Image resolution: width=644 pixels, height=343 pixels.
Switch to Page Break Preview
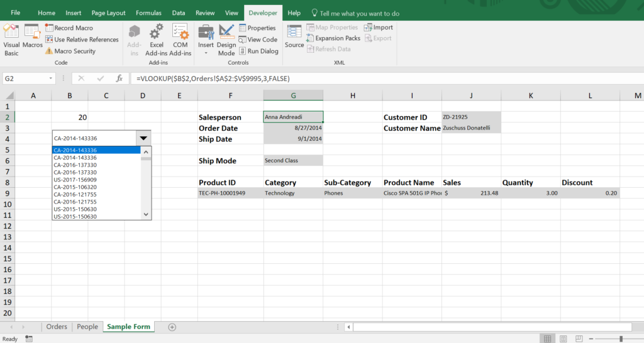tap(579, 339)
